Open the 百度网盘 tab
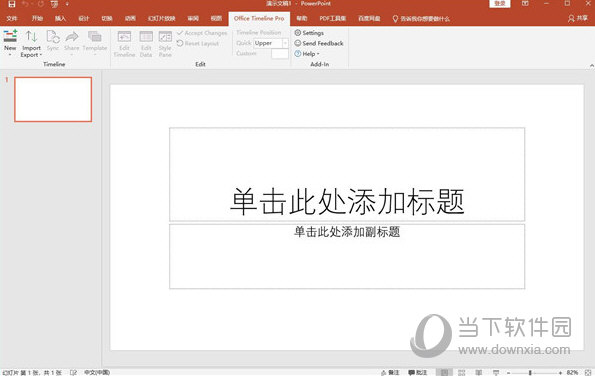The image size is (595, 379). (369, 18)
